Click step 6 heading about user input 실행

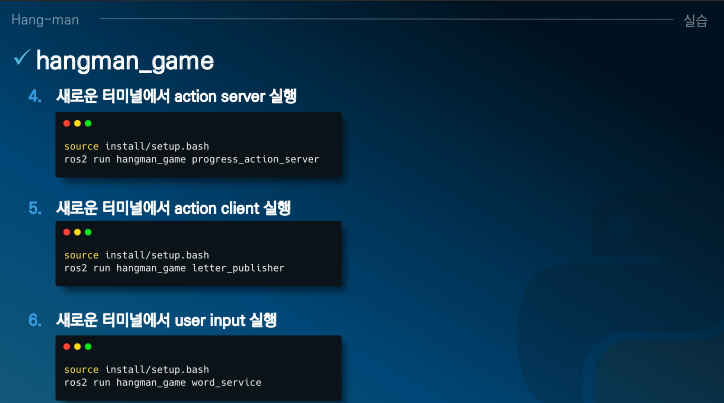coord(166,320)
